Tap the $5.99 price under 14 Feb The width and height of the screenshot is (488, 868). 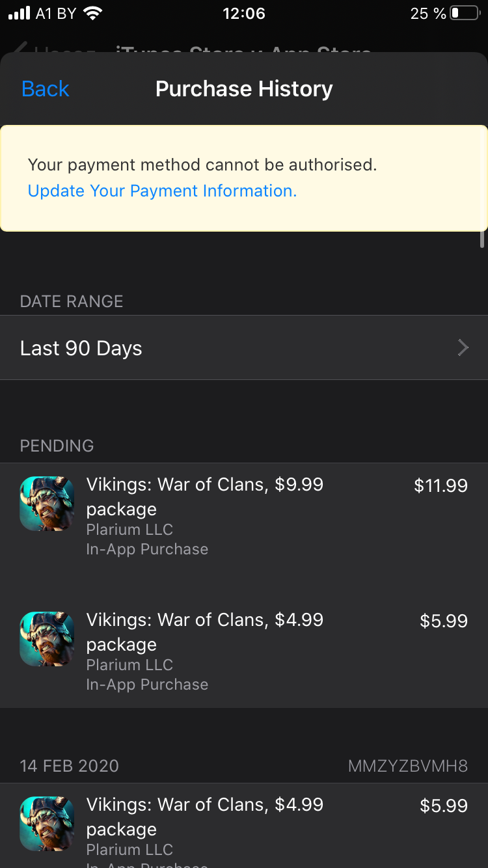444,806
